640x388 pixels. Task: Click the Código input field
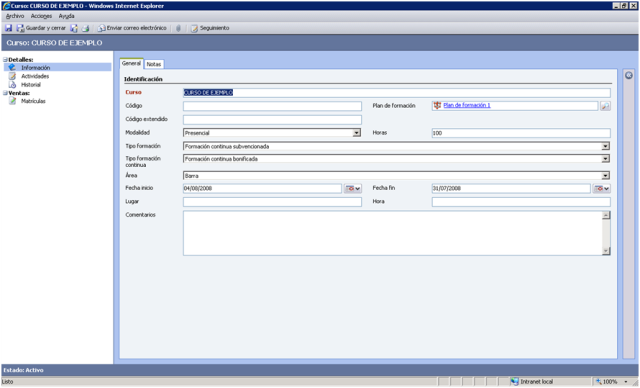tap(272, 106)
